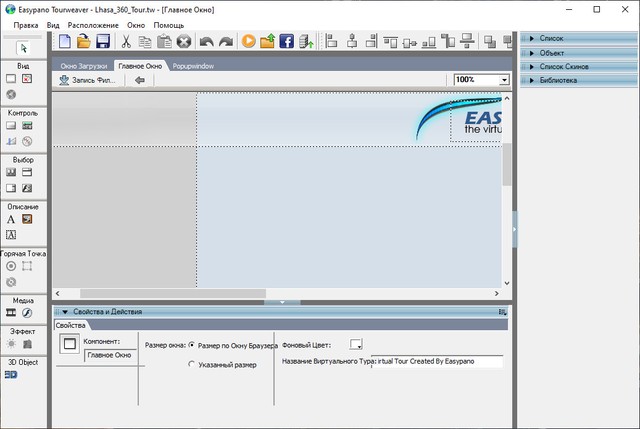Collapse the Свойства и Действия panel
The image size is (640, 429).
65,312
